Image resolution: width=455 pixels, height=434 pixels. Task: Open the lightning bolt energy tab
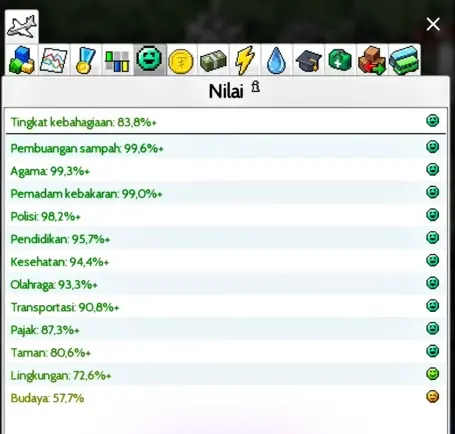click(x=245, y=60)
